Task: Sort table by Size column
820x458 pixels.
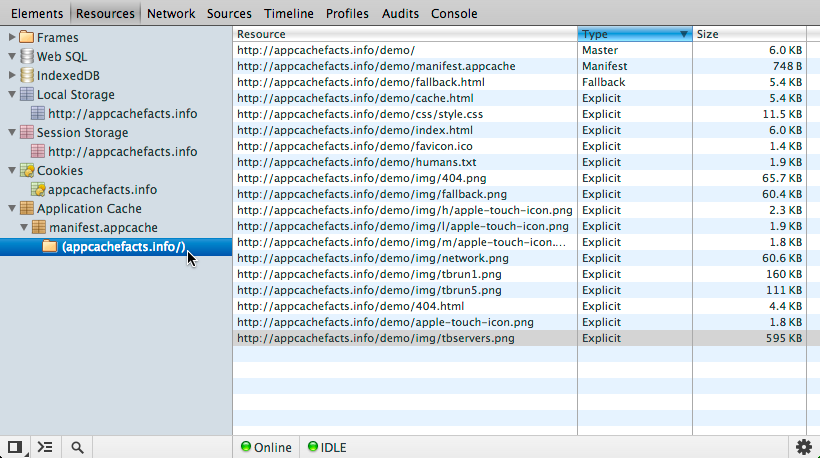Action: click(x=748, y=34)
